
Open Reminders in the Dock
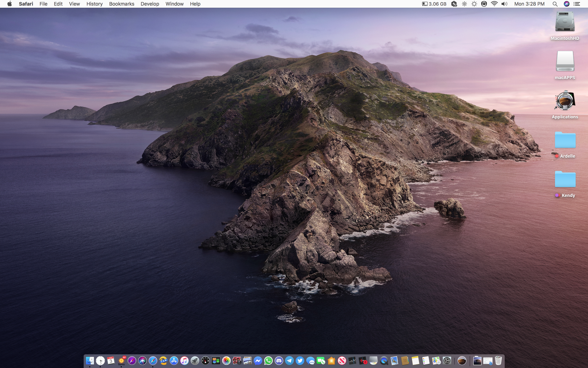pyautogui.click(x=426, y=361)
